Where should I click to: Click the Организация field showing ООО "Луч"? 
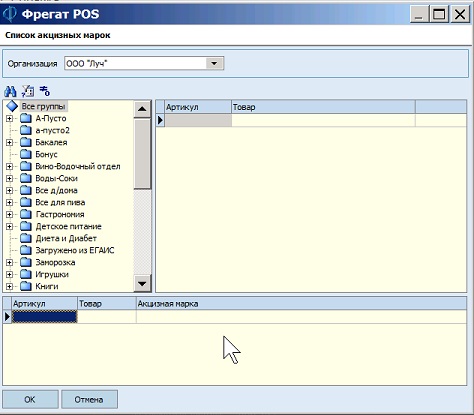(x=144, y=63)
